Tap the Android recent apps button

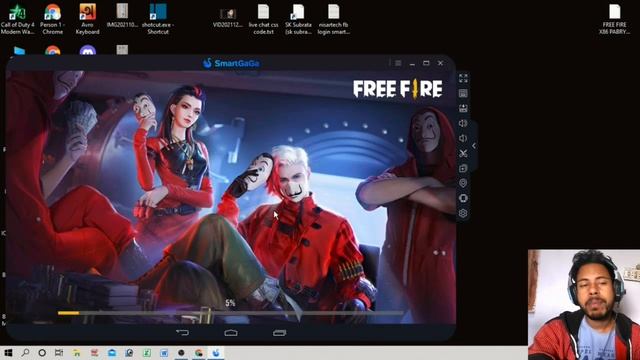[280, 333]
